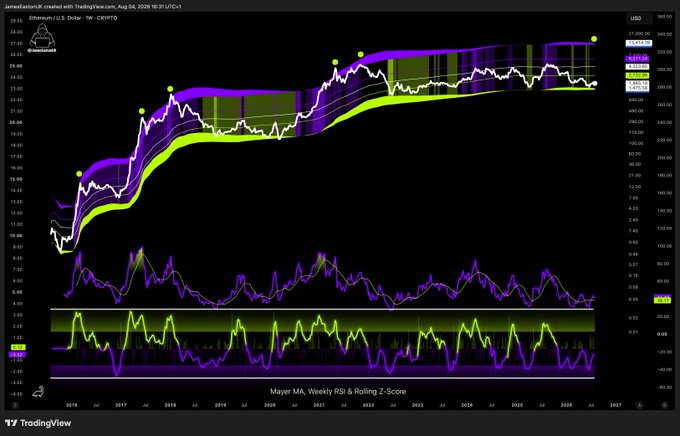
Task: Click the green dot above the late 2021 peak
Action: (360, 54)
